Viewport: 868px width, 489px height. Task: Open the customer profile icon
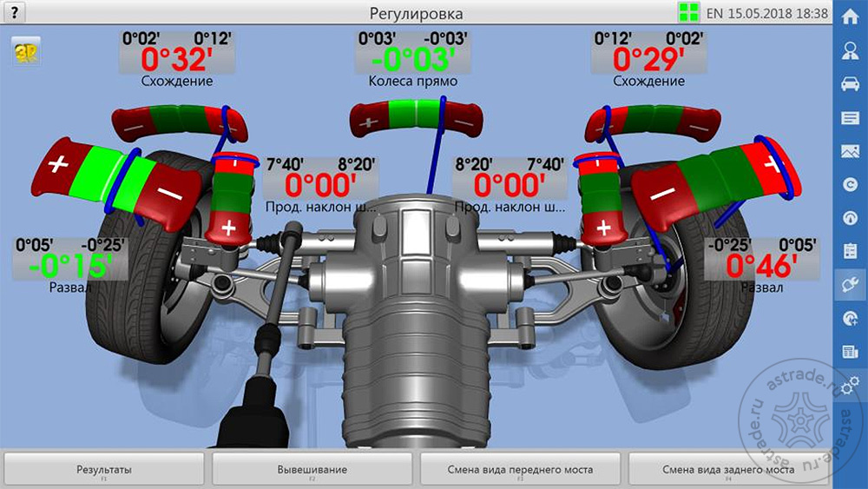coord(850,50)
